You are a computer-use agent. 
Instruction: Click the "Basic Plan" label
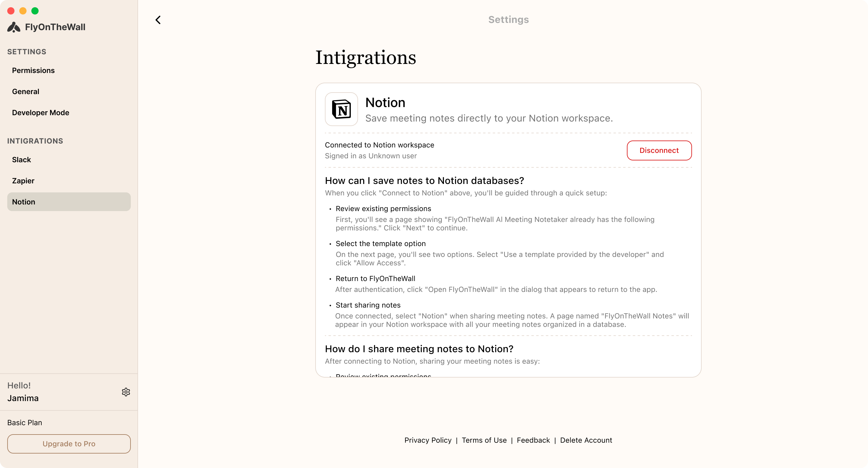(25, 422)
